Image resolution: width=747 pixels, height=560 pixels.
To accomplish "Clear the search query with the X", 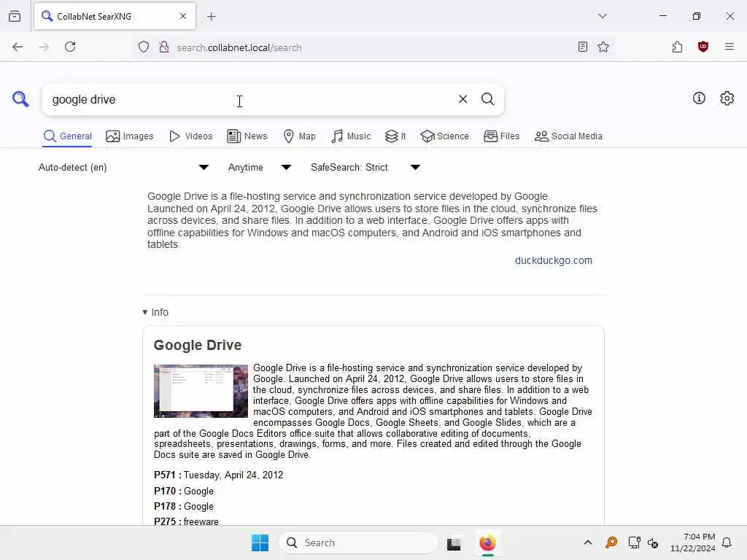I will [x=462, y=99].
